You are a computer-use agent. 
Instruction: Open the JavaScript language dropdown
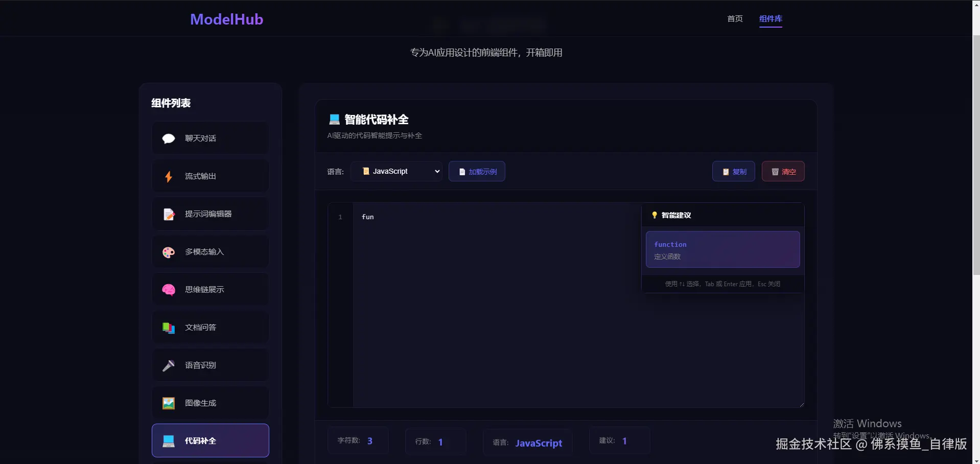coord(396,171)
